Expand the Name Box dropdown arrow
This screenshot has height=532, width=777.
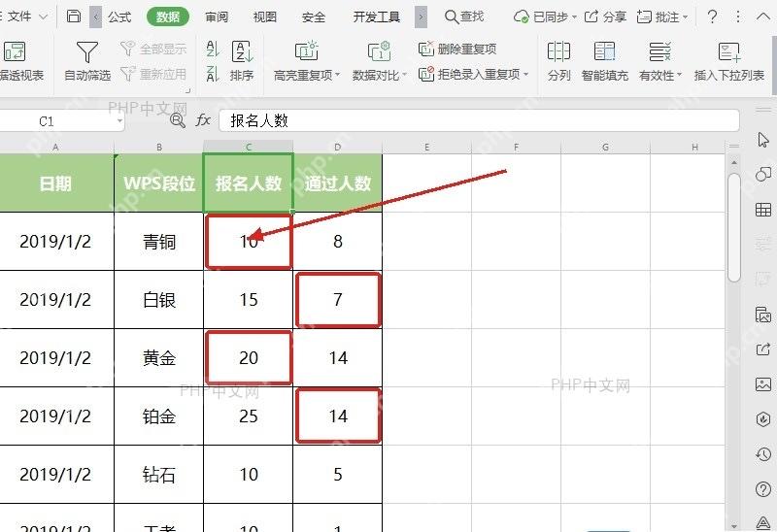(119, 120)
